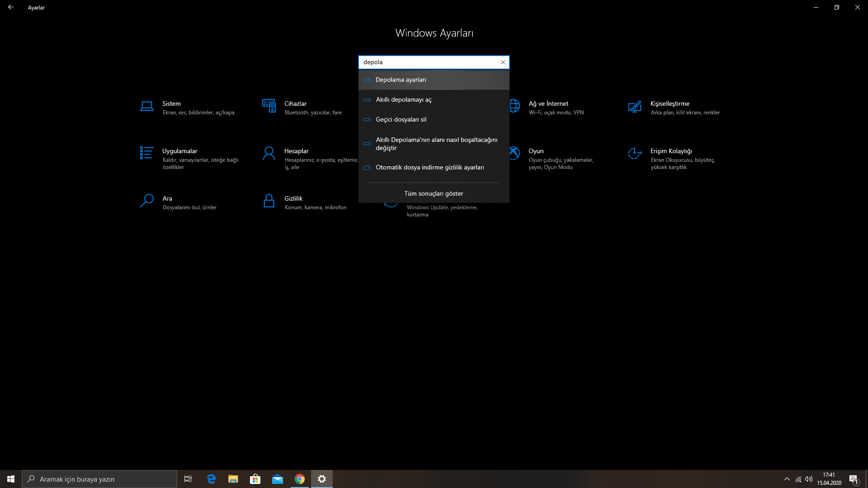The height and width of the screenshot is (488, 868).
Task: Choose Akıllı depolamayı aç suggestion
Action: [x=403, y=100]
